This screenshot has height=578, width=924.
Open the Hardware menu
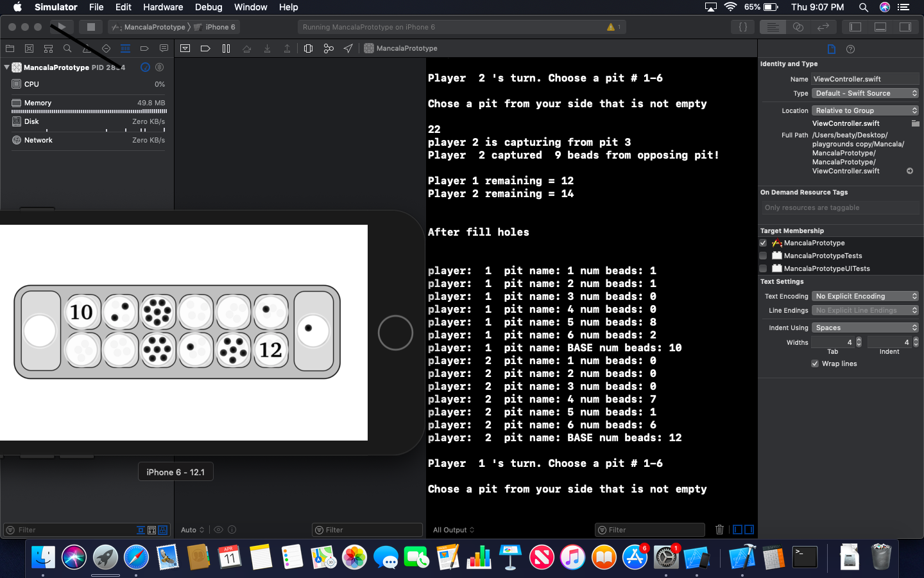pyautogui.click(x=163, y=7)
